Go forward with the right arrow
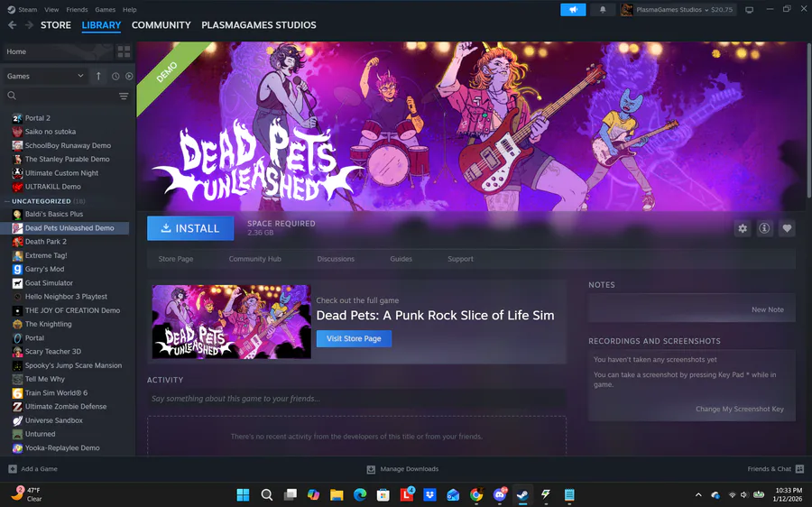 (x=30, y=25)
